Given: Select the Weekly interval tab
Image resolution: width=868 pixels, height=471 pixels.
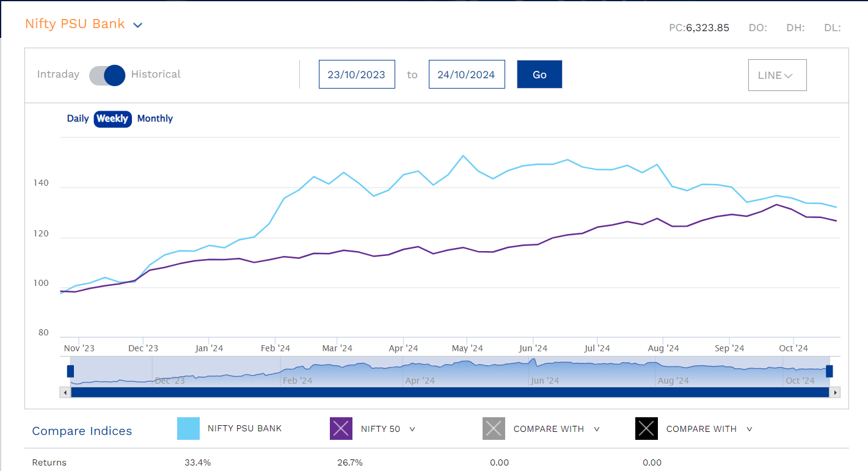Looking at the screenshot, I should pyautogui.click(x=112, y=119).
